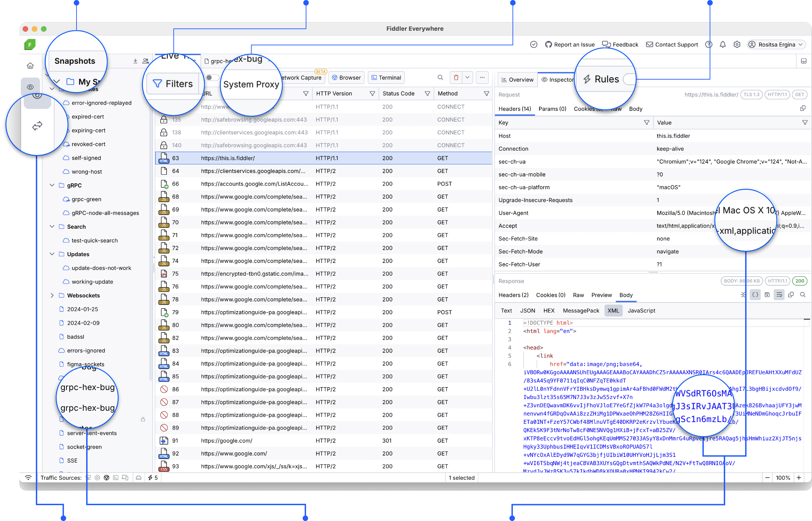812x521 pixels.
Task: Save the response body using the floppy disk icon
Action: [767, 295]
